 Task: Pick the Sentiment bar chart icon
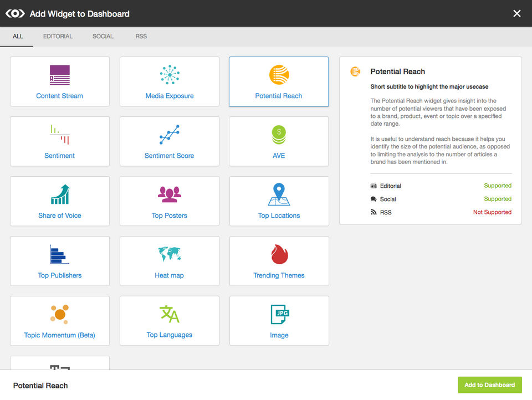(x=60, y=135)
